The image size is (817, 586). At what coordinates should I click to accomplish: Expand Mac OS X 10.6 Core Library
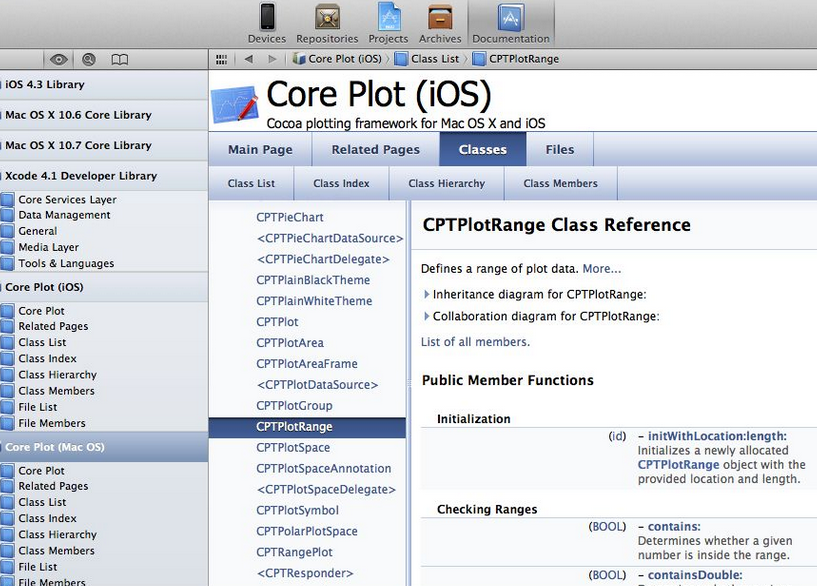pos(104,115)
